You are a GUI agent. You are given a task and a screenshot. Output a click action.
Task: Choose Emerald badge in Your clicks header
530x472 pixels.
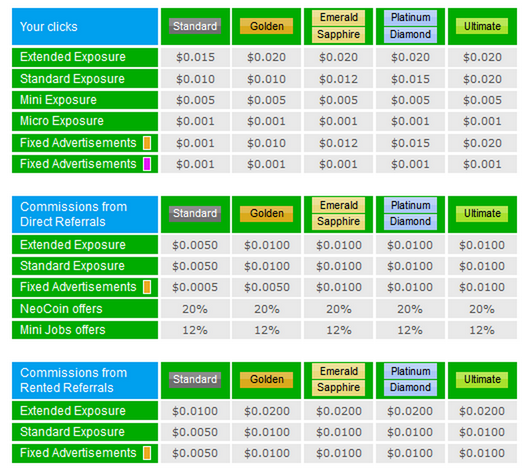(338, 18)
